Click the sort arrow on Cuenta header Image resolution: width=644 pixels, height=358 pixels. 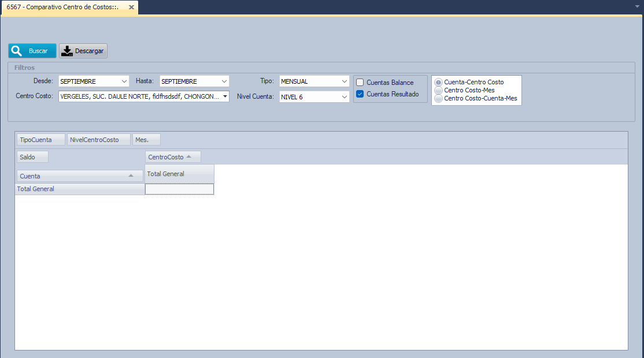coord(131,176)
